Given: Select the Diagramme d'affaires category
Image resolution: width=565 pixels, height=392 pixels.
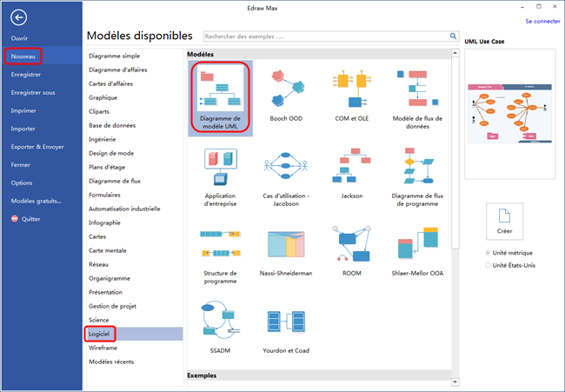Looking at the screenshot, I should point(118,70).
